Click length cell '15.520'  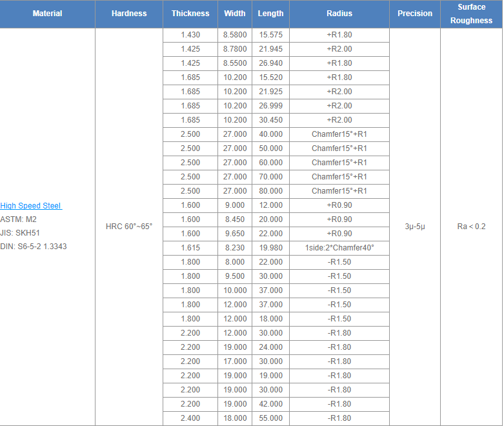coord(270,77)
